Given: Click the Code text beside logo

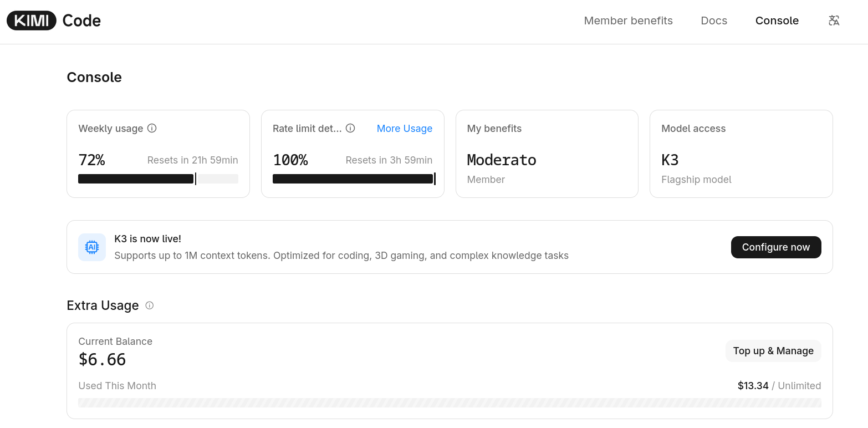Looking at the screenshot, I should click(81, 21).
